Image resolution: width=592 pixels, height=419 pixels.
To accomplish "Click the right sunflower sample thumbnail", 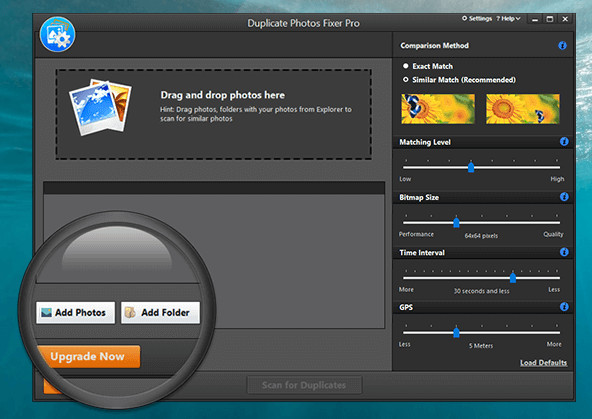I will [523, 109].
